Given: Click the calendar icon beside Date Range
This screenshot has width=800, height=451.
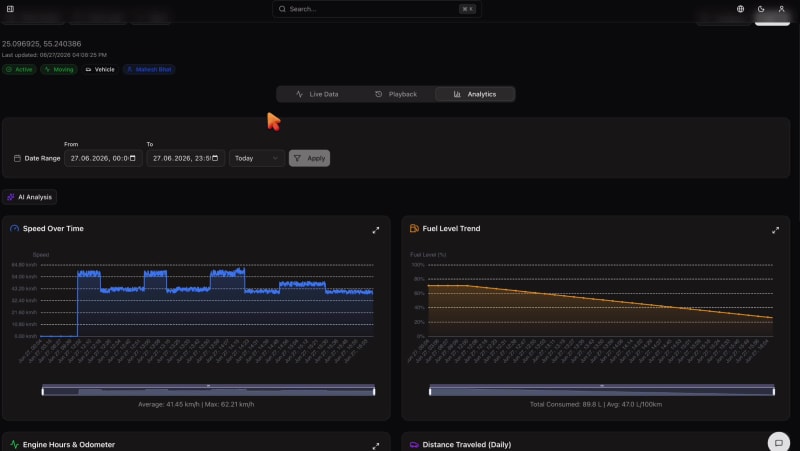Looking at the screenshot, I should (17, 158).
